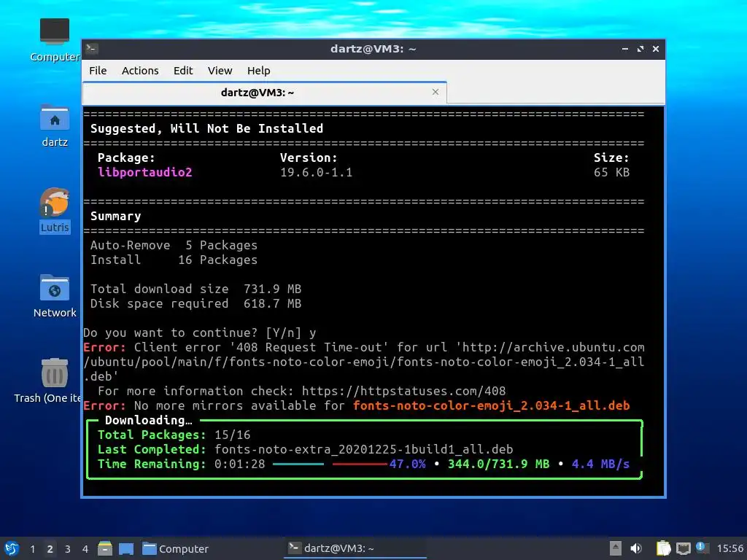Click the 15:56 panel clock
The height and width of the screenshot is (560, 747).
729,548
